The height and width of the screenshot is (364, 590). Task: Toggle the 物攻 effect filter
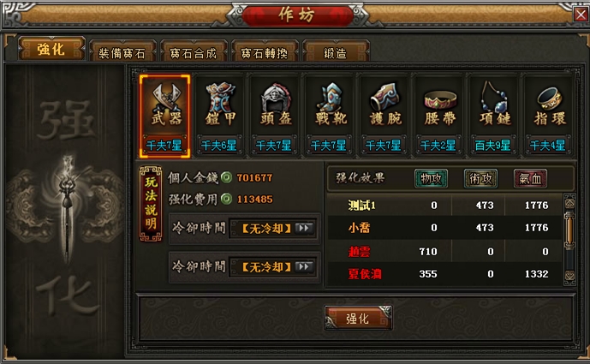(x=432, y=178)
